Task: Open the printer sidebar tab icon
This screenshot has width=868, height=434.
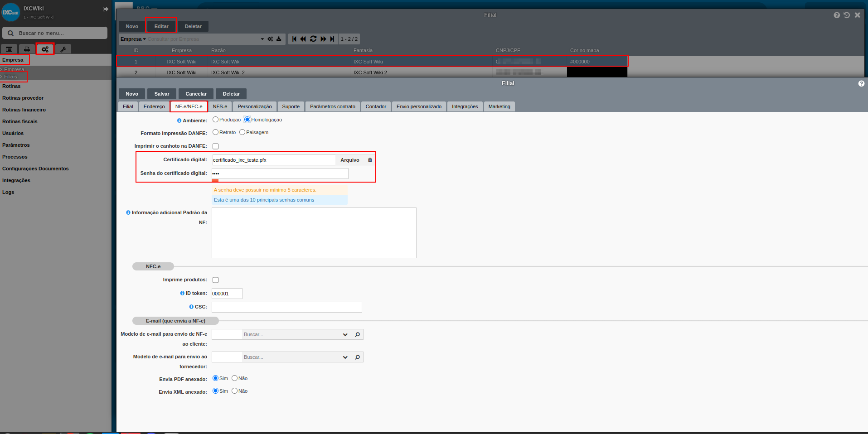Action: pyautogui.click(x=27, y=49)
